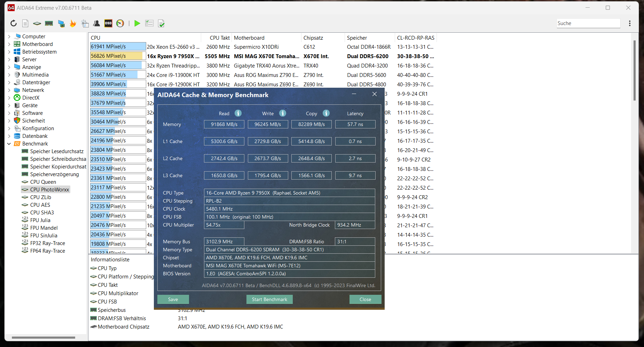This screenshot has width=644, height=347.
Task: Collapse the Benchmark tree node
Action: (x=9, y=143)
